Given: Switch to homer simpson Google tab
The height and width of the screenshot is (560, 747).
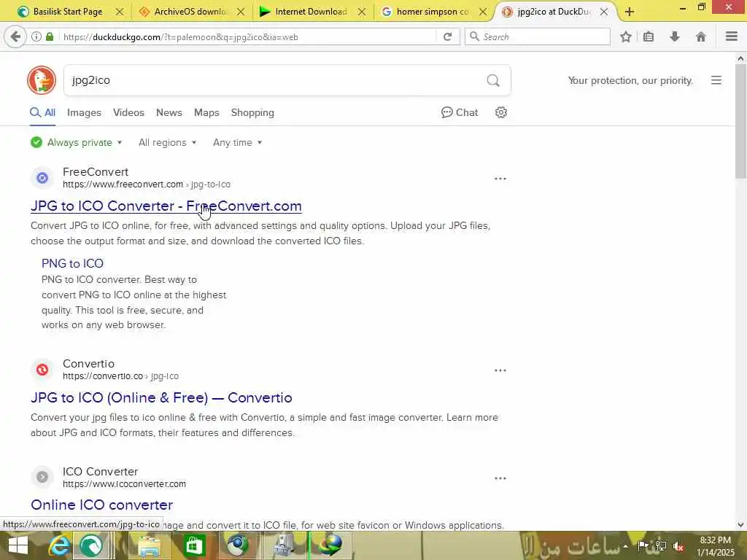Looking at the screenshot, I should 426,12.
